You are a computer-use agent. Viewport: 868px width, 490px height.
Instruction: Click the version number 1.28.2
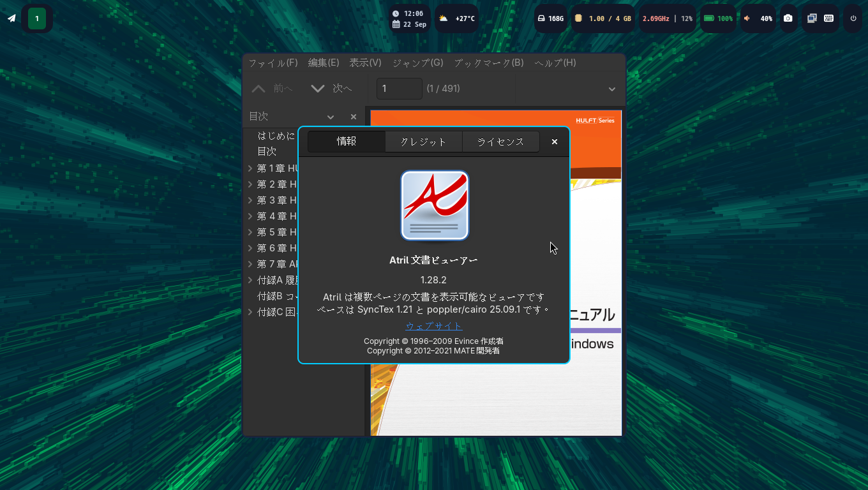(x=433, y=280)
